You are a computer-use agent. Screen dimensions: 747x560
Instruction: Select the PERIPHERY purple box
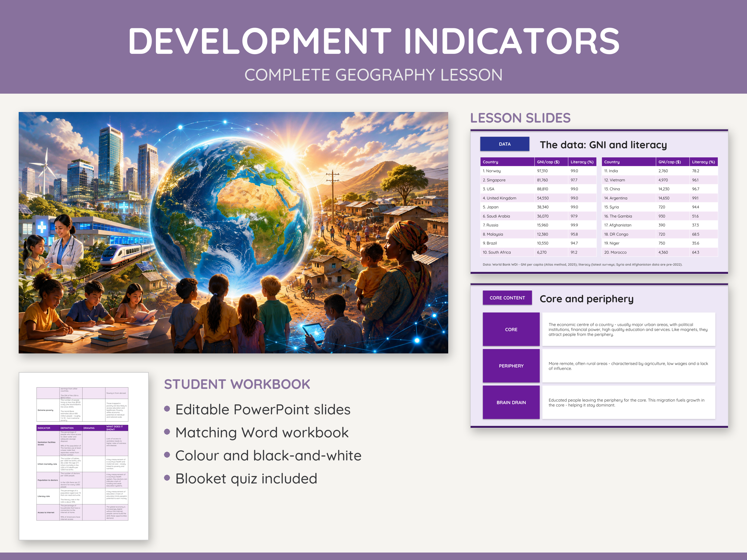point(511,366)
